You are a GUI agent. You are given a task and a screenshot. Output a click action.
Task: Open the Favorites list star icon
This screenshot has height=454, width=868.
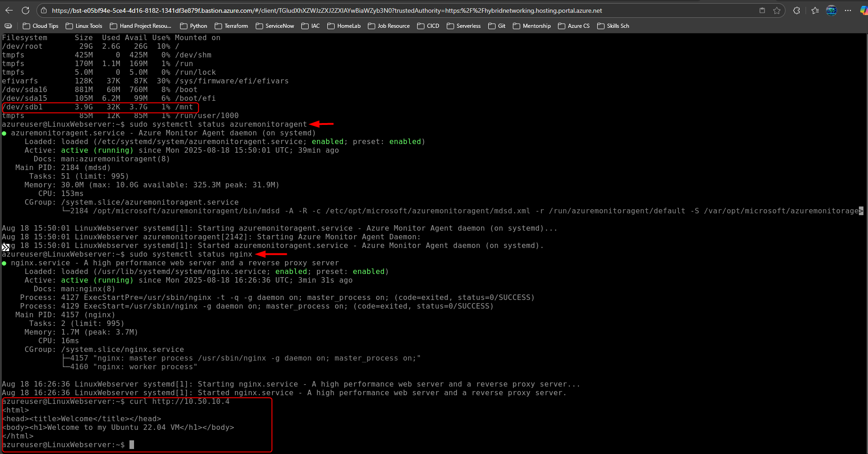(x=815, y=10)
